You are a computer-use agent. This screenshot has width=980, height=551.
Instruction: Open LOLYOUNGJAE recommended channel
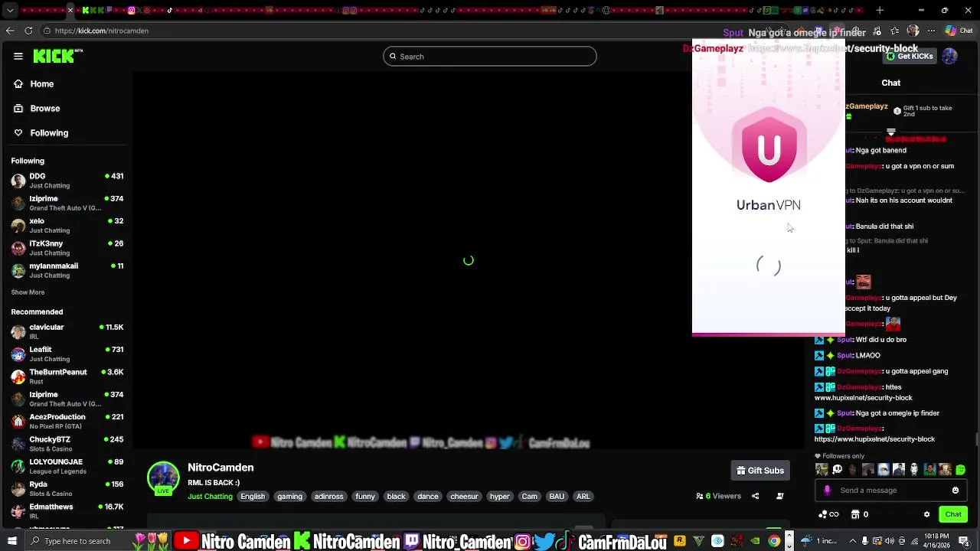(67, 466)
